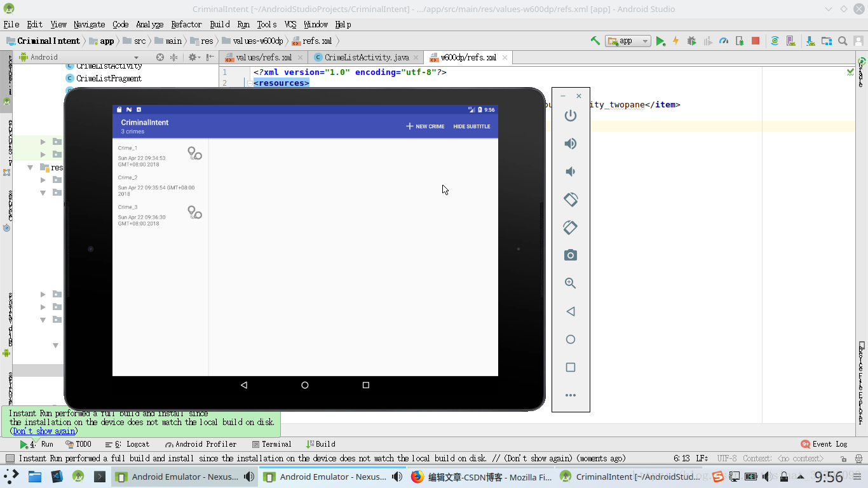The width and height of the screenshot is (868, 488).
Task: Apply changes with the lightning bolt icon
Action: click(x=675, y=41)
